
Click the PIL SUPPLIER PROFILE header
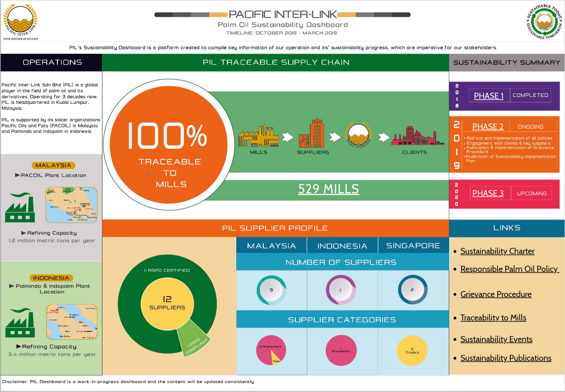click(x=275, y=228)
